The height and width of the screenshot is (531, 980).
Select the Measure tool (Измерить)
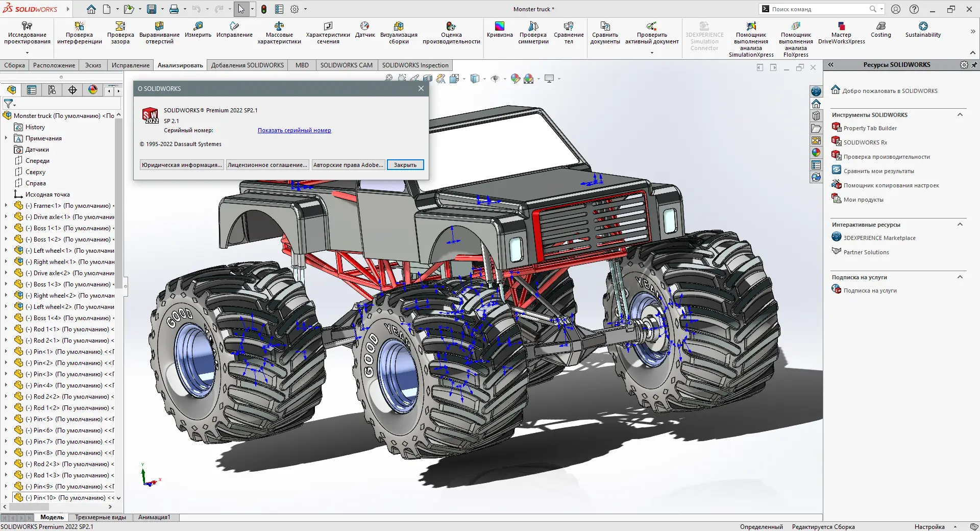tap(198, 30)
